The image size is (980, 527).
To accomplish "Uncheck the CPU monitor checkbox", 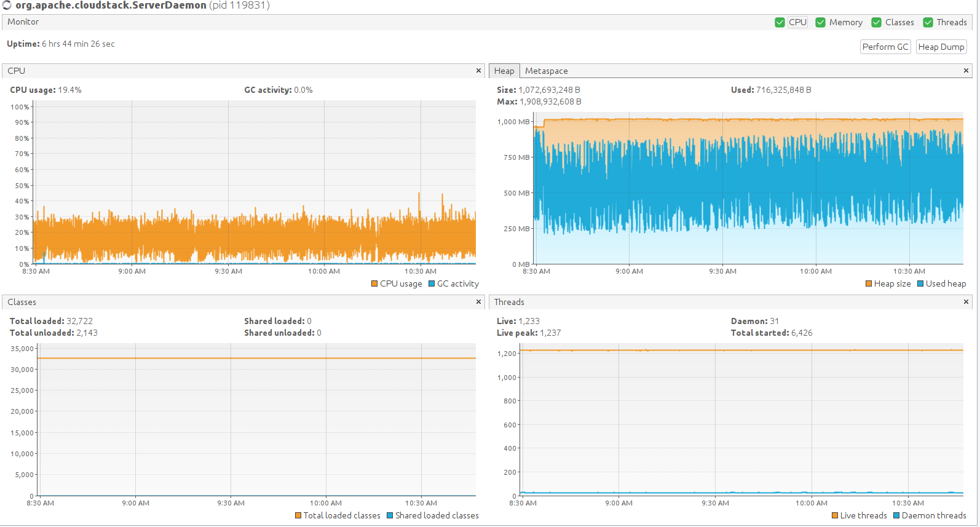I will point(780,22).
